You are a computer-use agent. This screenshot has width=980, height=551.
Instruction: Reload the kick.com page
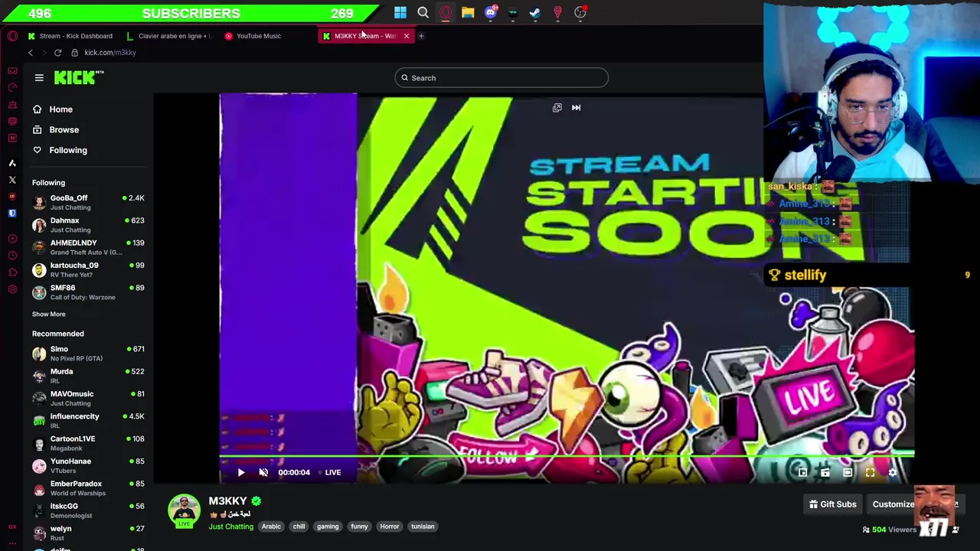pos(57,53)
